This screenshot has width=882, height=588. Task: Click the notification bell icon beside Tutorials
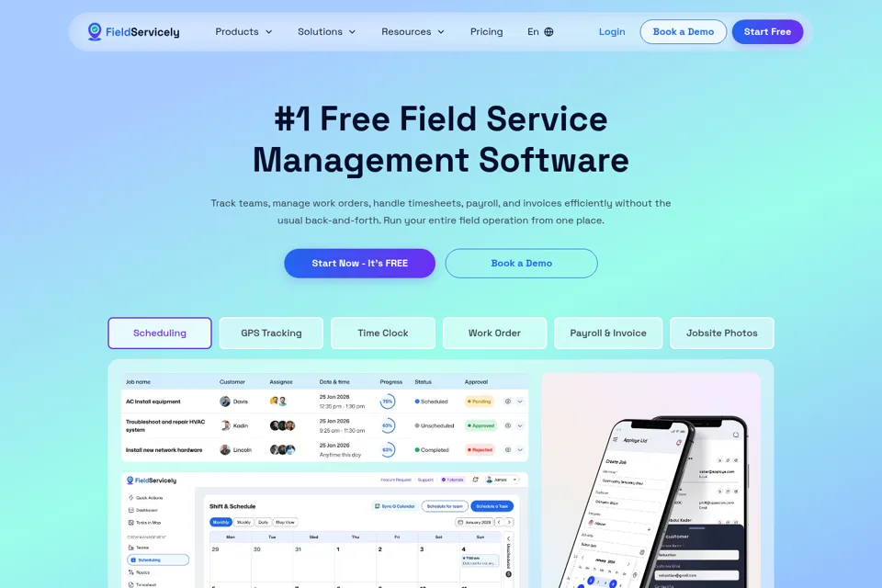[x=475, y=480]
